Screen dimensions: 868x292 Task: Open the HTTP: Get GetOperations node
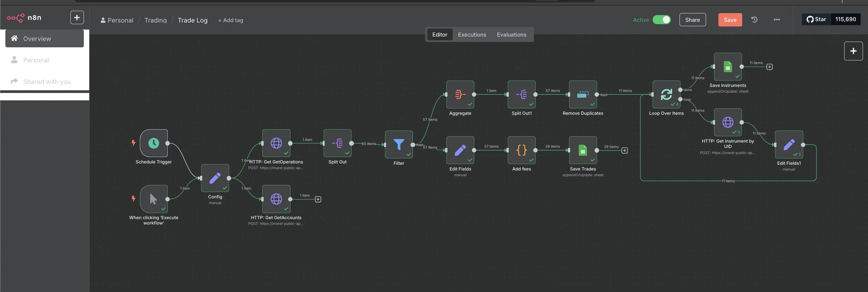tap(276, 143)
